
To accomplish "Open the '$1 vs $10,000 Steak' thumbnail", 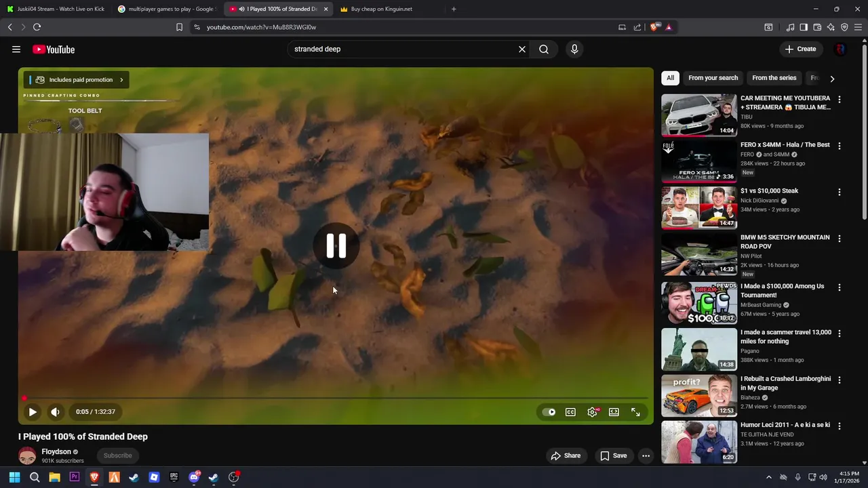I will click(x=699, y=208).
